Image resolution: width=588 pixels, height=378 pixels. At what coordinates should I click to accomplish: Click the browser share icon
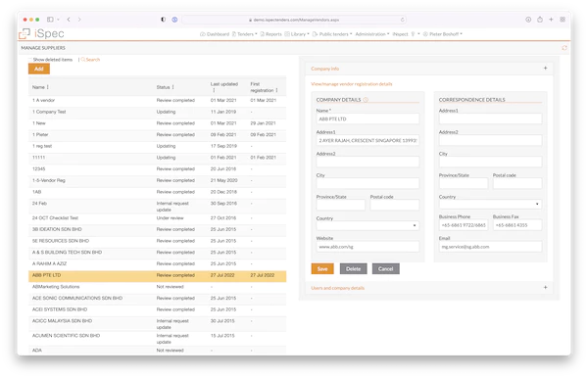[x=540, y=20]
